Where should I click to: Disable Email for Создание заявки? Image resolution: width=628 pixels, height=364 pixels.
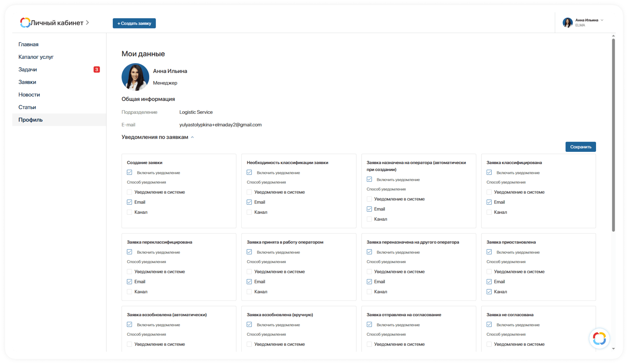click(129, 202)
